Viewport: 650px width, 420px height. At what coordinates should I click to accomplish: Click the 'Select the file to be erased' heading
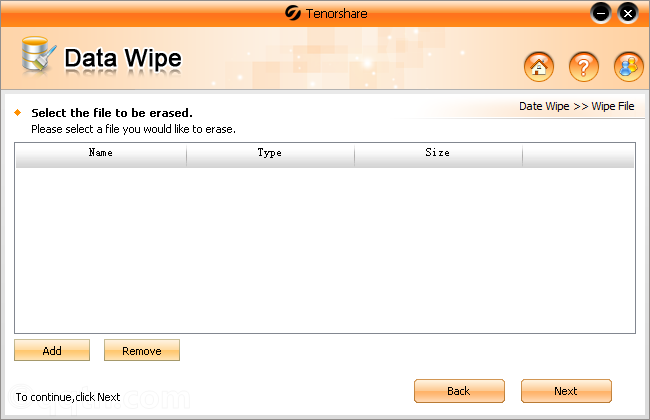coord(112,113)
